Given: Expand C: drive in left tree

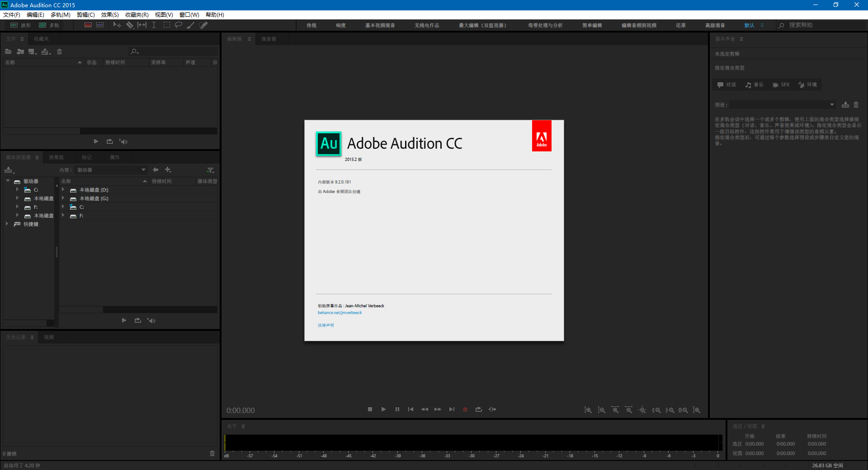Looking at the screenshot, I should (x=17, y=189).
